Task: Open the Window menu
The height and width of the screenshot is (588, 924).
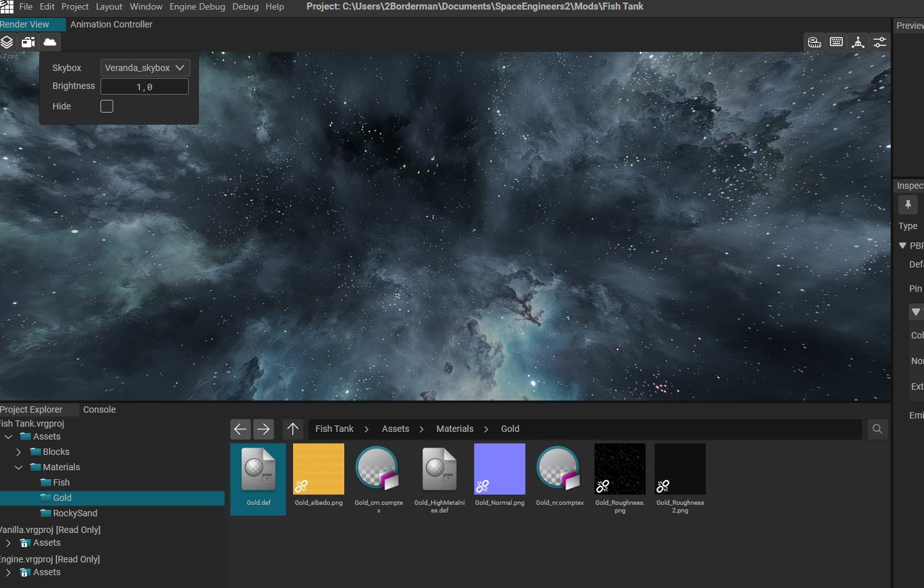Action: pos(146,6)
